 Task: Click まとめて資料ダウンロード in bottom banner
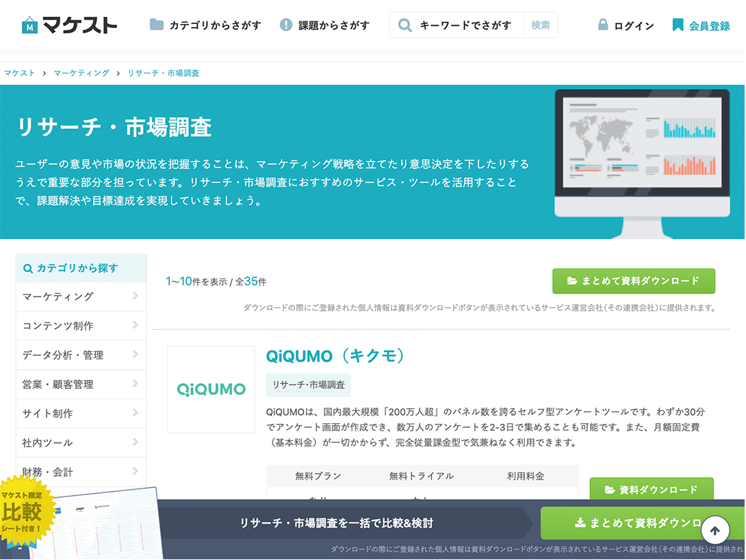click(x=642, y=523)
